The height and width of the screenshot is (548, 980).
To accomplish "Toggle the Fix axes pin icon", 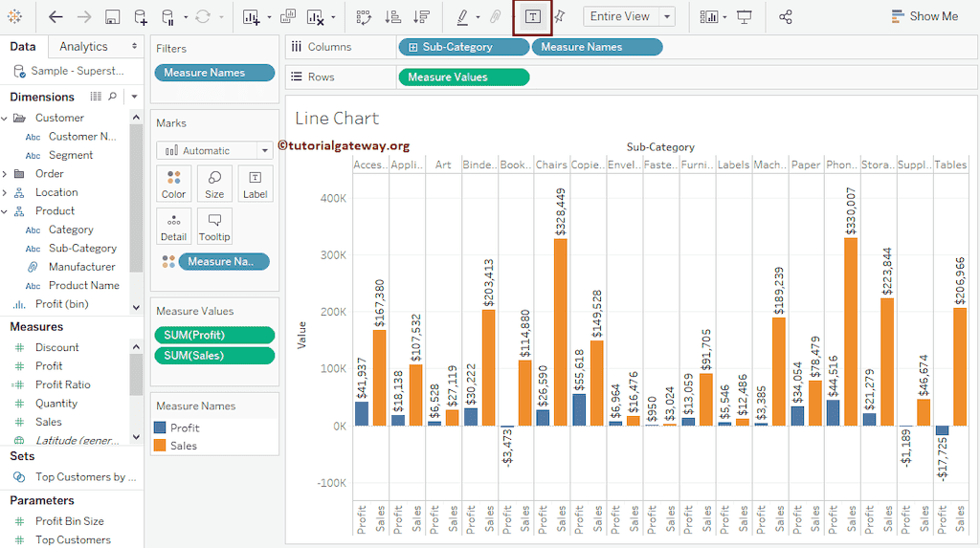I will pyautogui.click(x=560, y=16).
